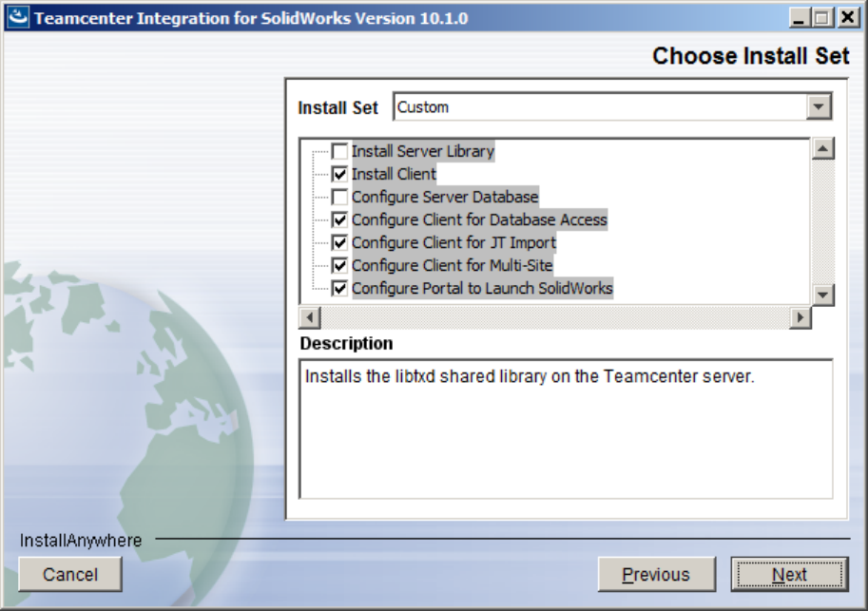
Task: Click the horizontal scroll left arrow
Action: (309, 317)
